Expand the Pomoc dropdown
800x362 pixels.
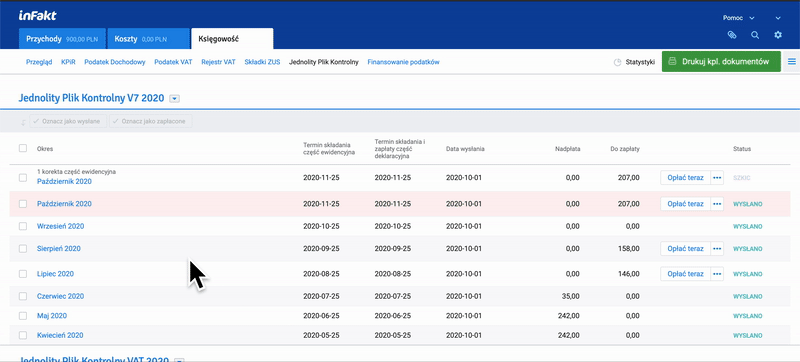tap(738, 18)
